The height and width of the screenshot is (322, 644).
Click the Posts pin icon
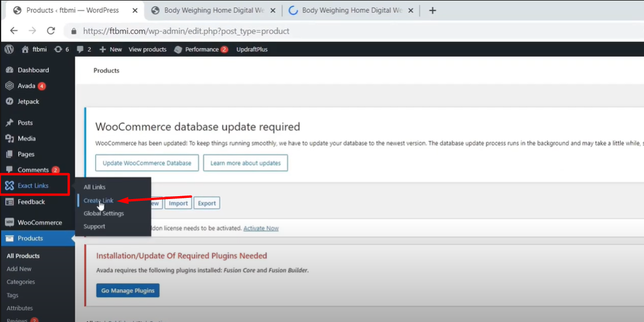(x=10, y=123)
